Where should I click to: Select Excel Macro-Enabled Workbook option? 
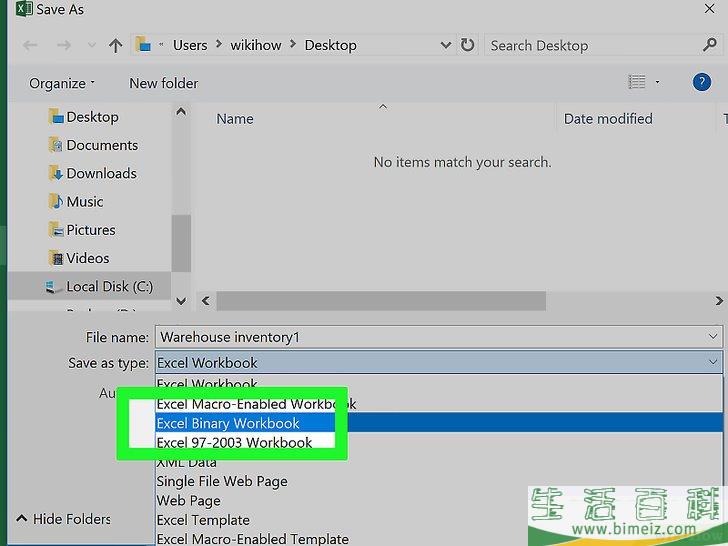(x=256, y=404)
